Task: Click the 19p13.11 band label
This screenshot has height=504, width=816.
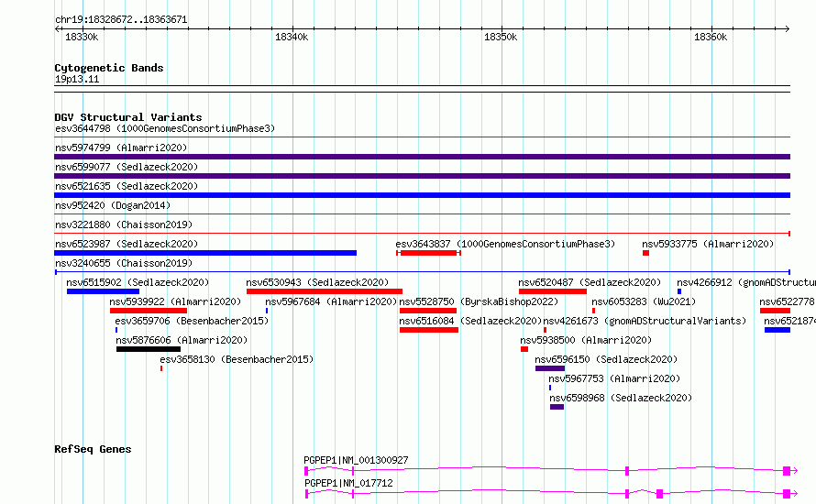Action: point(77,79)
